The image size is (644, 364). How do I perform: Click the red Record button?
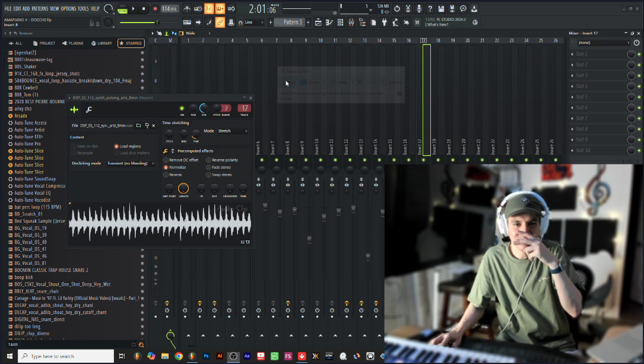click(155, 9)
